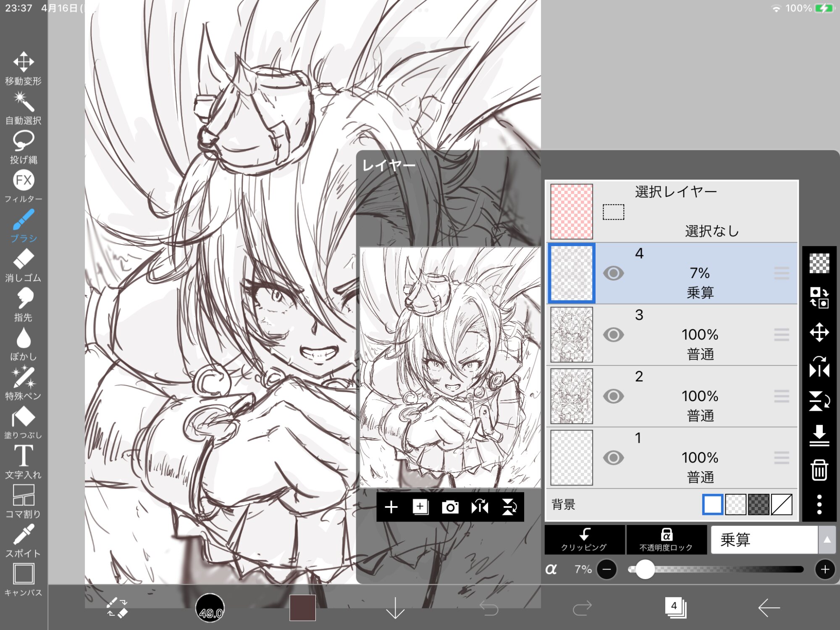Add special layer with boxed plus icon
Image resolution: width=840 pixels, height=630 pixels.
[420, 507]
